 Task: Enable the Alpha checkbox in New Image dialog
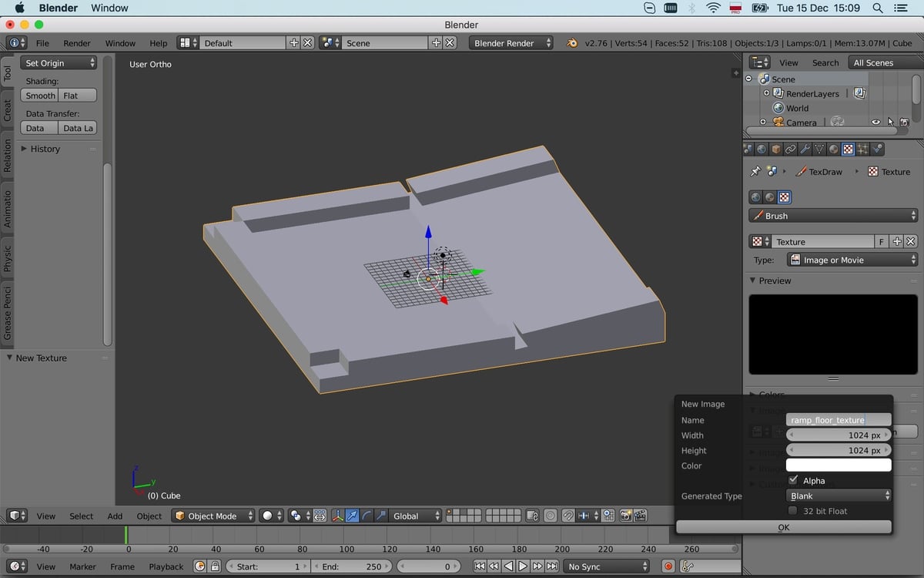(x=794, y=480)
